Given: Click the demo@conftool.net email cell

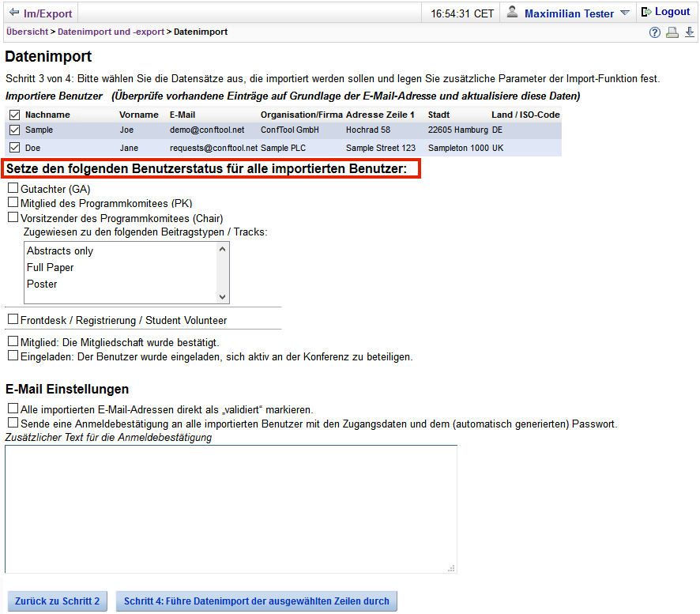Looking at the screenshot, I should (x=207, y=130).
